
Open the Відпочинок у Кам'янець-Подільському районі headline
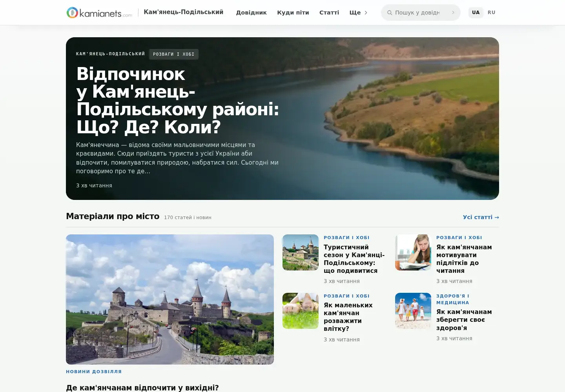point(178,100)
